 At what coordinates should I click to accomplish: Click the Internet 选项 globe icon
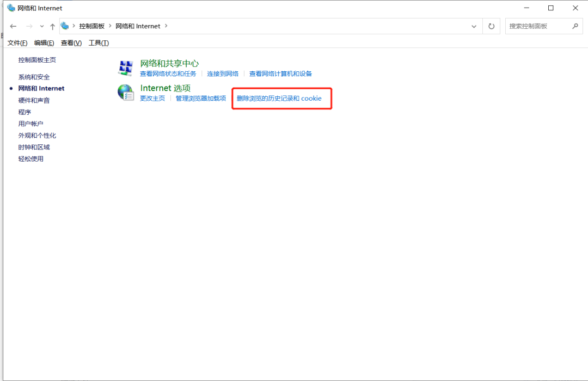126,93
